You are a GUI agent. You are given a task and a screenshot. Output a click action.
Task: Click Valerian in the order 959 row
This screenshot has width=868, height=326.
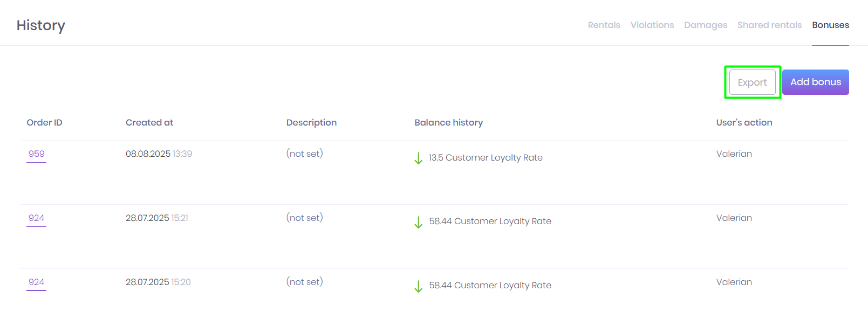pos(734,154)
